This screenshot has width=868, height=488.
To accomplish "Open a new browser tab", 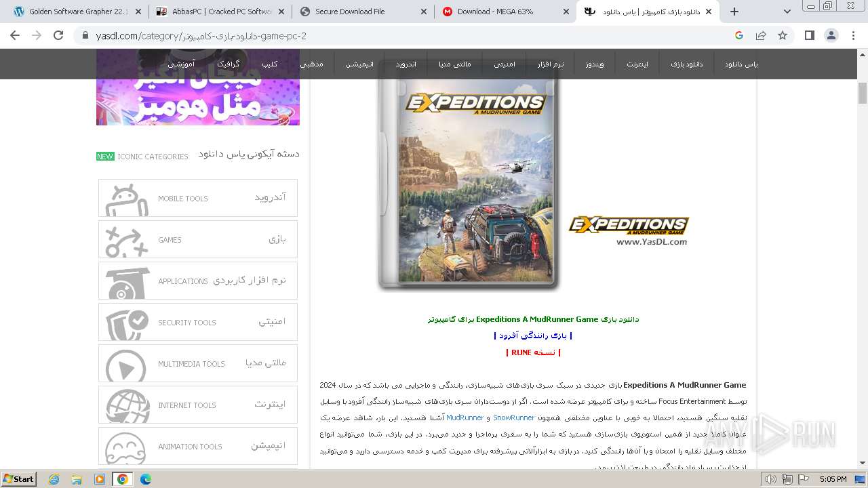I will 734,12.
